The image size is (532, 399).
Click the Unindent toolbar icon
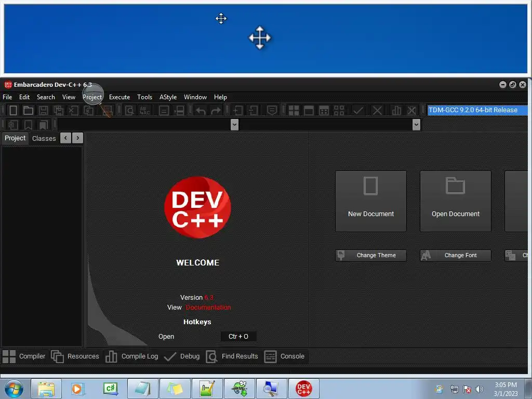point(253,110)
